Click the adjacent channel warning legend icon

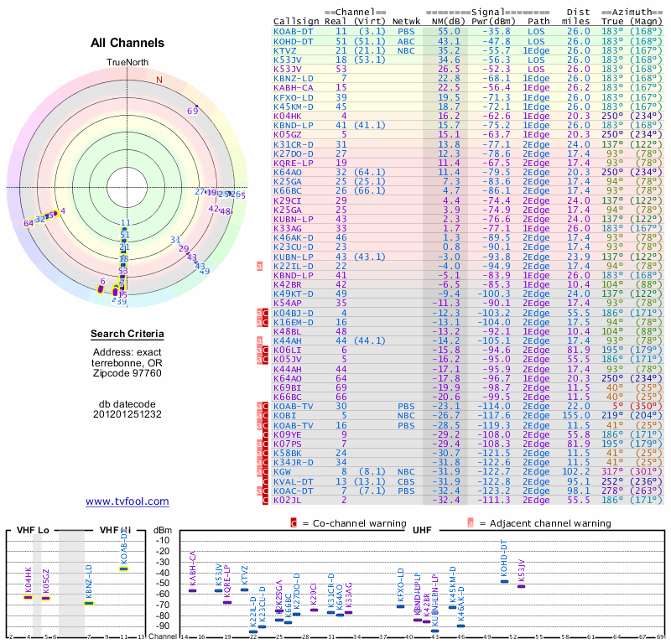(x=470, y=522)
